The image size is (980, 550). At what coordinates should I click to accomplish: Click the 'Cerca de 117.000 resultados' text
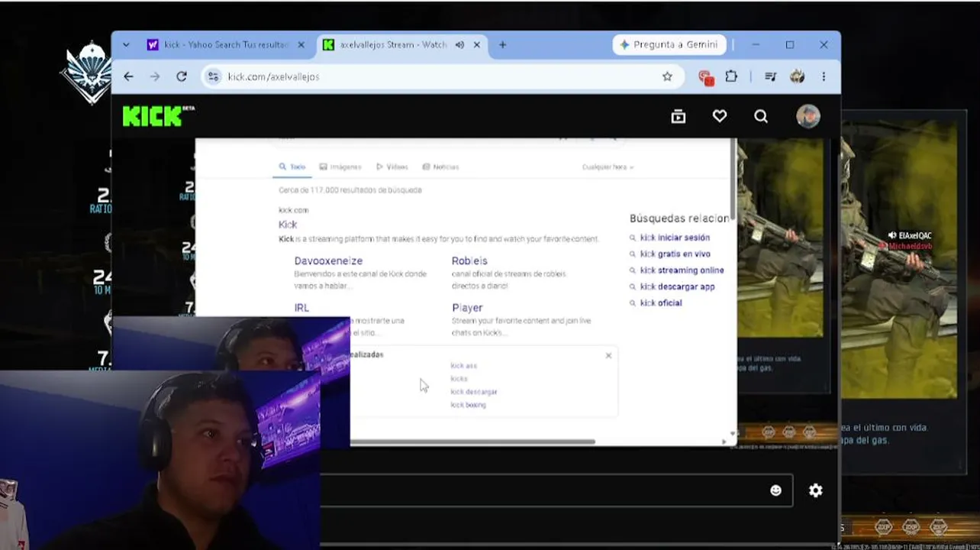(x=350, y=190)
